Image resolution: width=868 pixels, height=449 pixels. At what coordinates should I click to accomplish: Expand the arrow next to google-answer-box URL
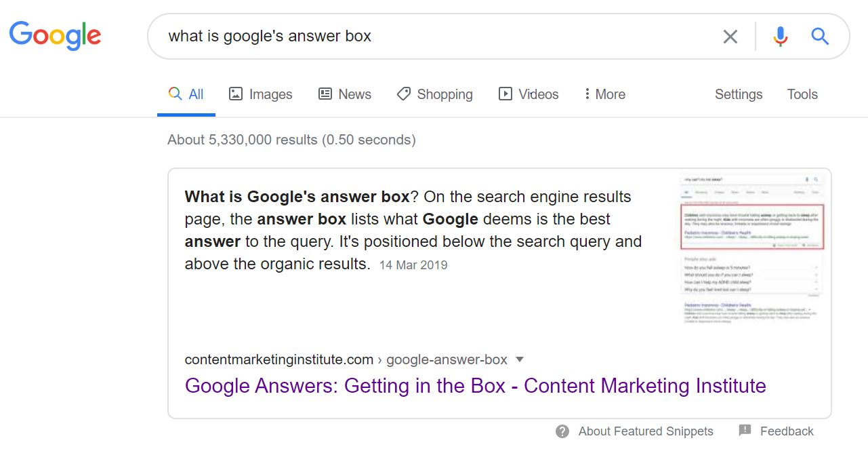coord(520,359)
